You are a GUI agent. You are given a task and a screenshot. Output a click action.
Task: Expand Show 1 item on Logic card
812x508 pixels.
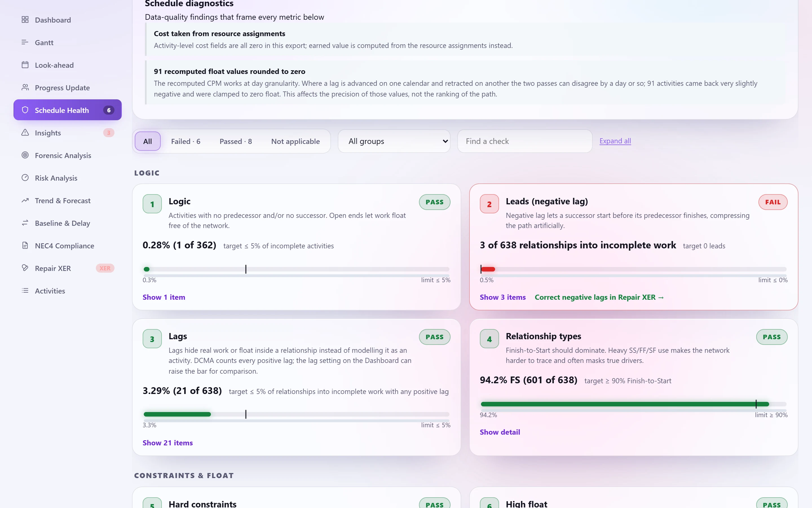tap(164, 297)
